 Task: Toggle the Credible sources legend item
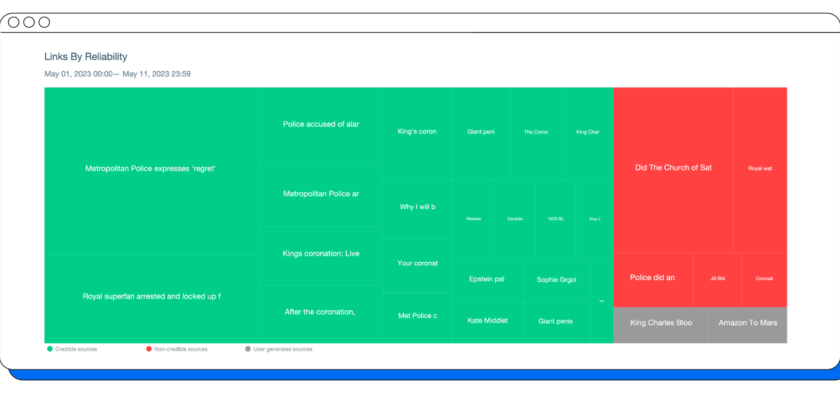pyautogui.click(x=76, y=349)
